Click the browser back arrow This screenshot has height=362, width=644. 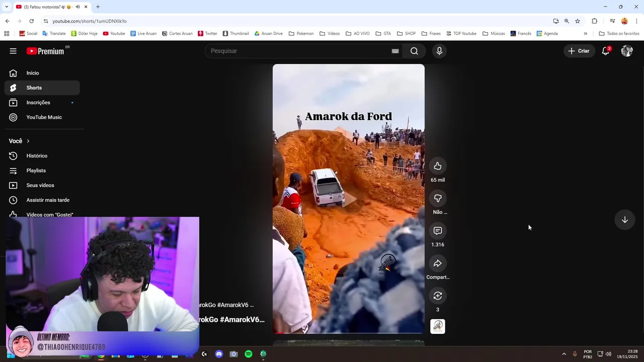pos(7,21)
